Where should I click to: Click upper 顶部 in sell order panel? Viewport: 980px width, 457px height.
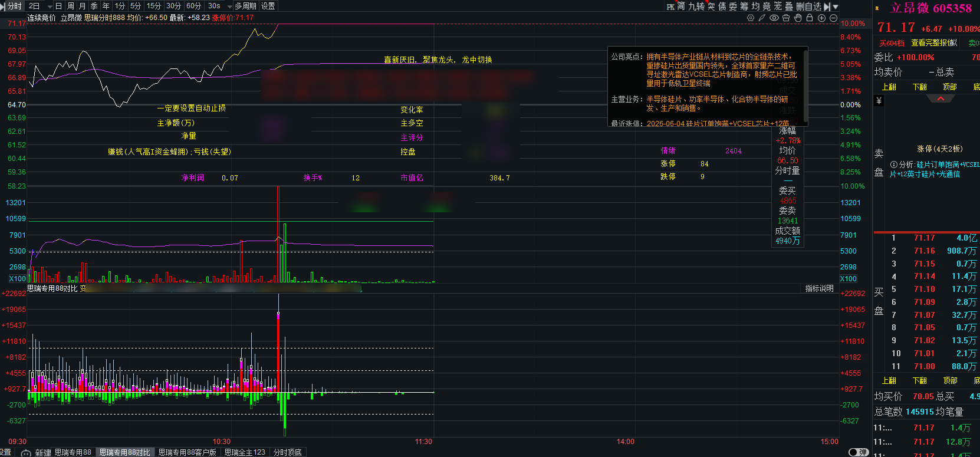point(950,87)
